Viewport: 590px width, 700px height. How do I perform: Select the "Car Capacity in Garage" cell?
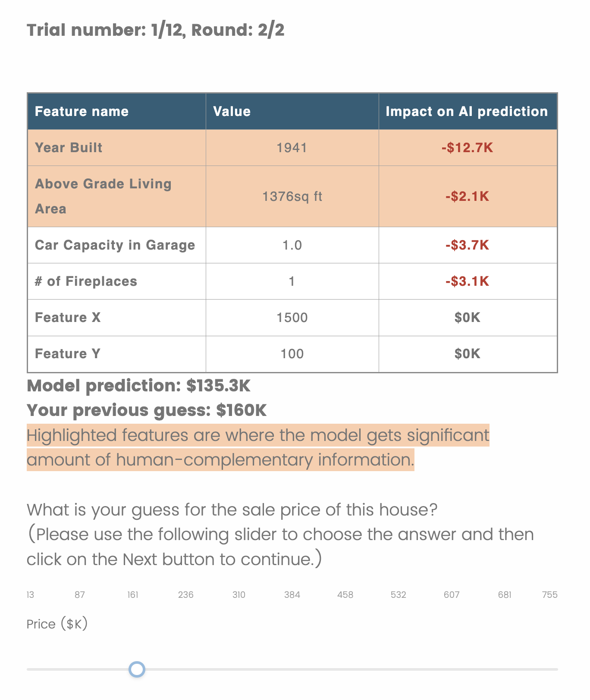point(115,245)
